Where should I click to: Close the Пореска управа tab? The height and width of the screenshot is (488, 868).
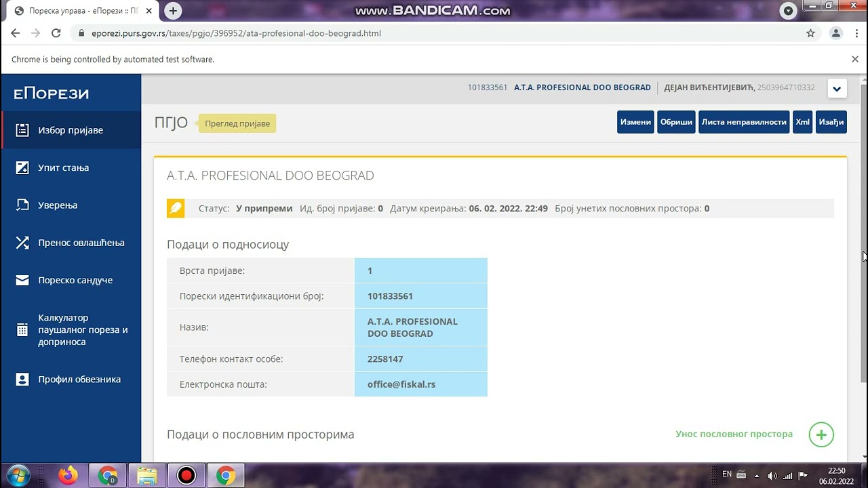click(x=149, y=11)
